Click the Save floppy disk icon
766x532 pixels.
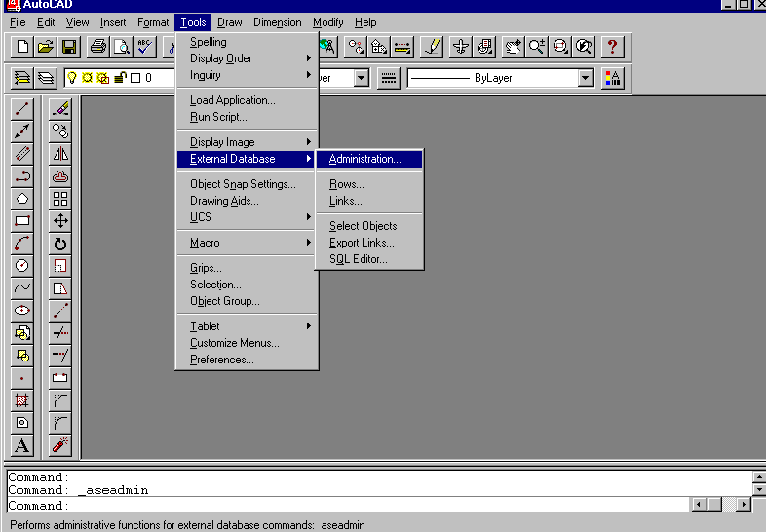69,47
